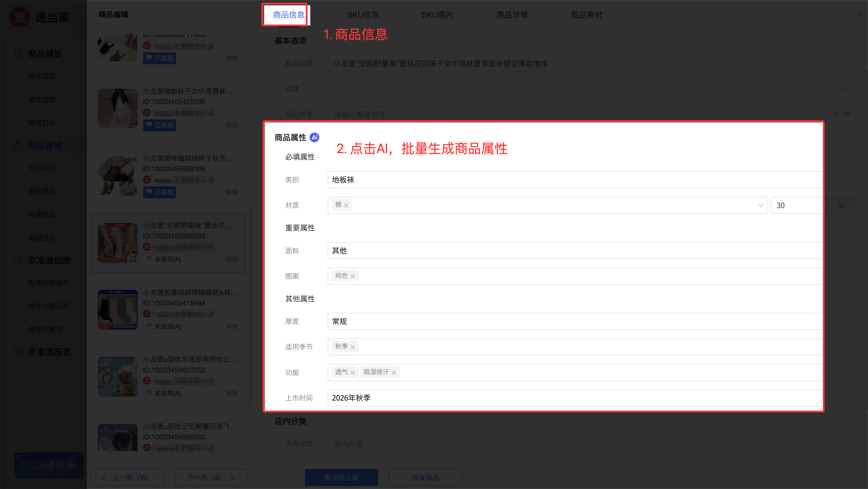
Task: Open the 材质 dropdown arrow
Action: pyautogui.click(x=760, y=205)
